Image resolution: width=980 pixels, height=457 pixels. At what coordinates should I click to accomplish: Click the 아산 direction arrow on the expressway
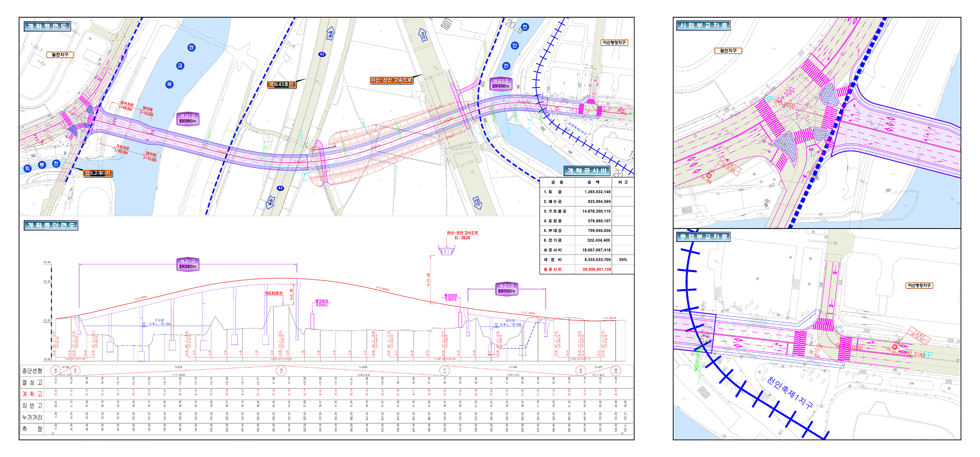(x=423, y=34)
